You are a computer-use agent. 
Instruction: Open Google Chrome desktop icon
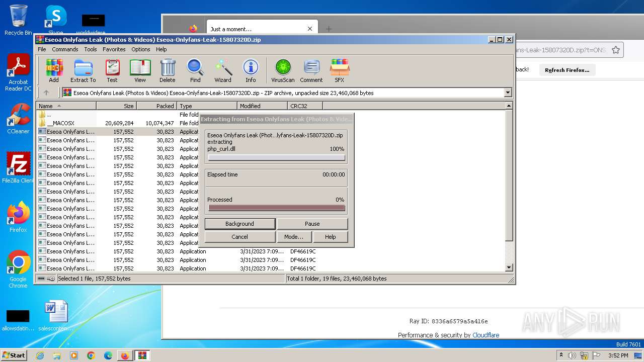click(x=18, y=269)
